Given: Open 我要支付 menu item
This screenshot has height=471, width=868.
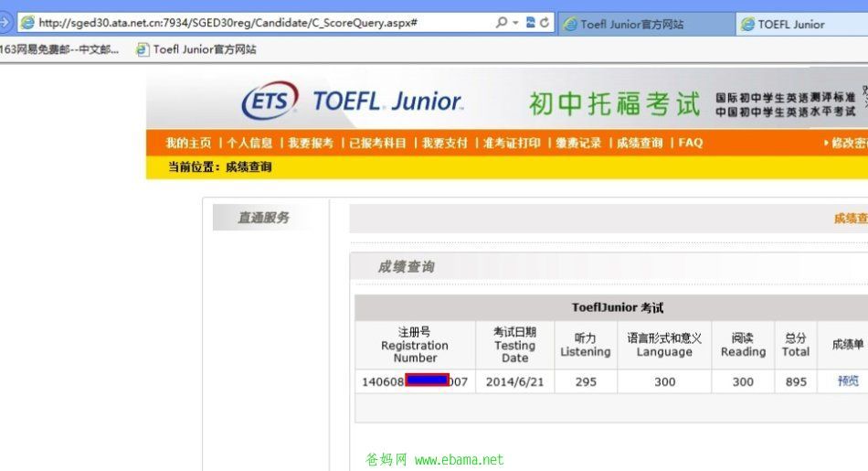Looking at the screenshot, I should [x=445, y=143].
